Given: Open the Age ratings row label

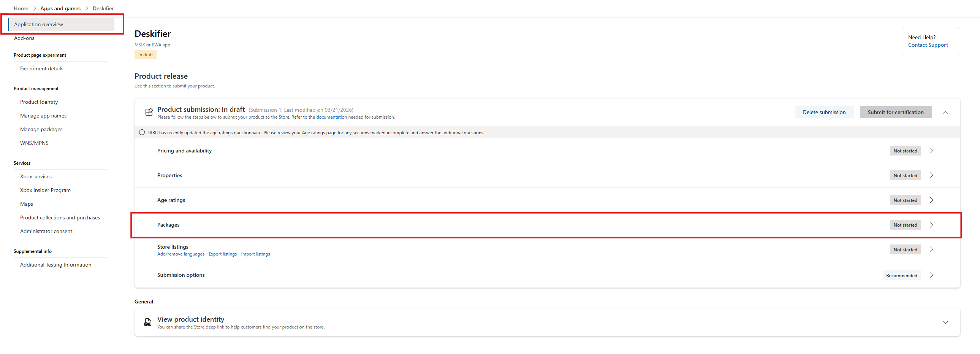Looking at the screenshot, I should point(171,200).
